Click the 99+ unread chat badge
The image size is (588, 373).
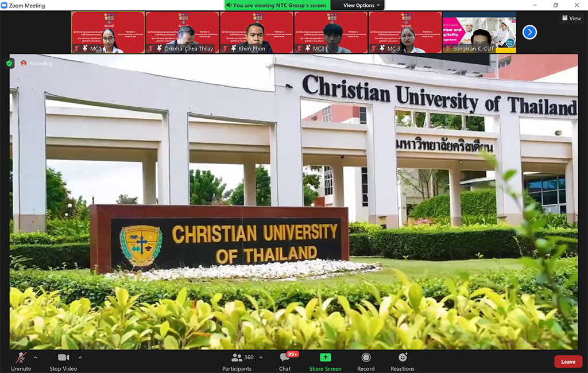(292, 354)
